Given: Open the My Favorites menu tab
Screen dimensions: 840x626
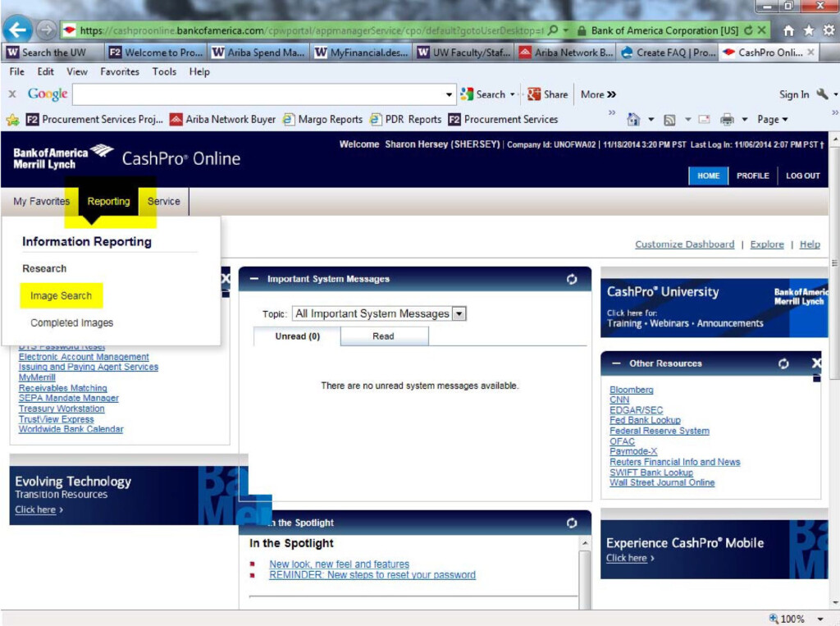Looking at the screenshot, I should pyautogui.click(x=41, y=202).
